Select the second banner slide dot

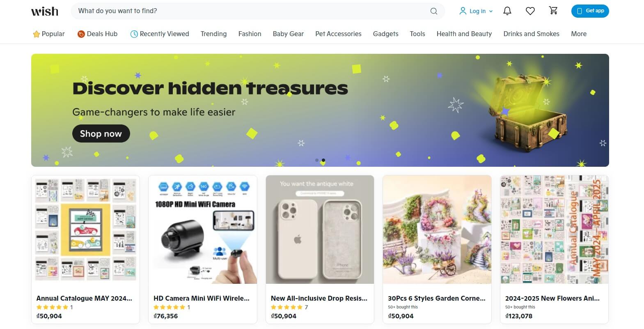coord(323,160)
